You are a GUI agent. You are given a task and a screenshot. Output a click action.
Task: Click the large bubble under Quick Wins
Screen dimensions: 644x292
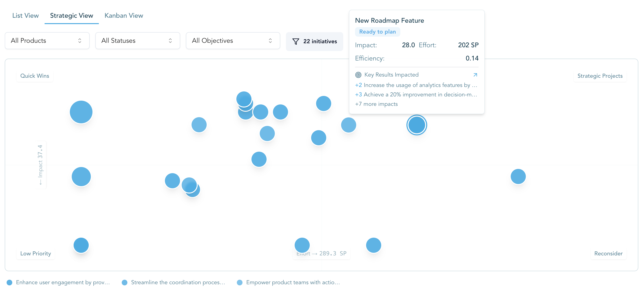click(81, 112)
